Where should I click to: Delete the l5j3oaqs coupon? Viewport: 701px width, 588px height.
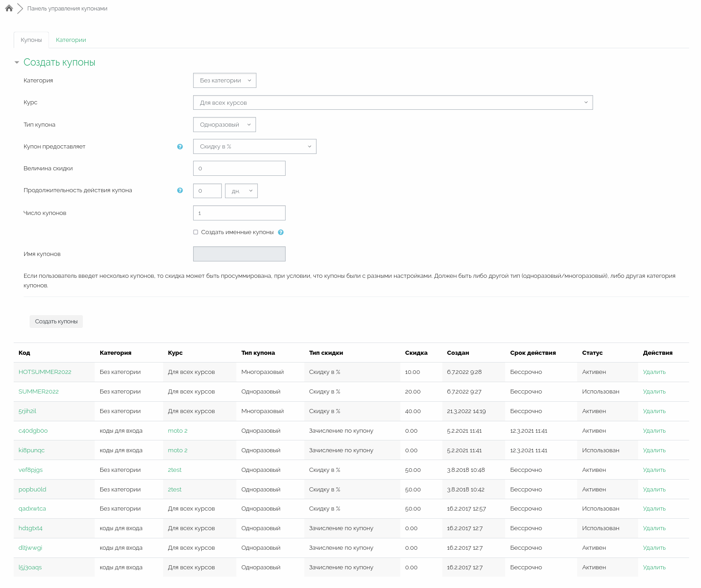(654, 568)
